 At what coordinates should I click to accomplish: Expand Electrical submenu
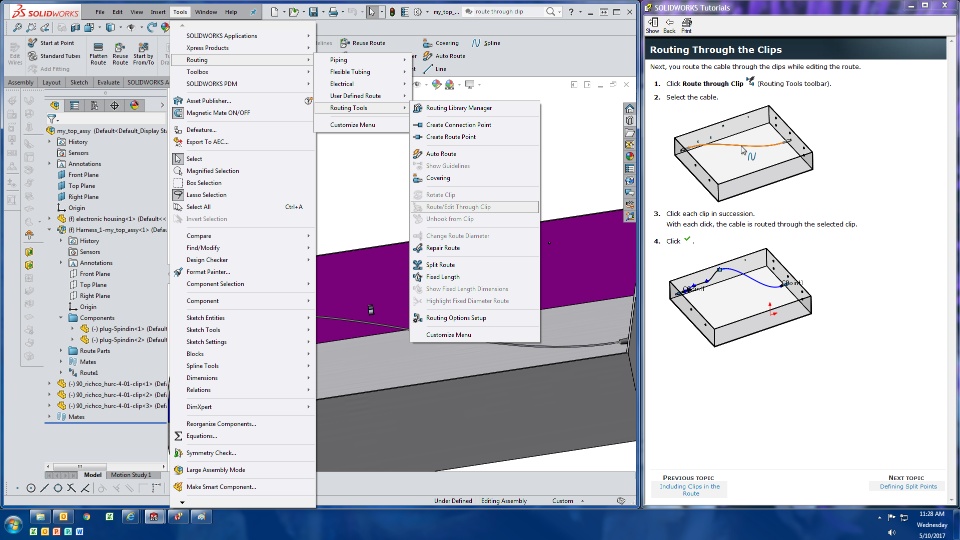tap(361, 84)
